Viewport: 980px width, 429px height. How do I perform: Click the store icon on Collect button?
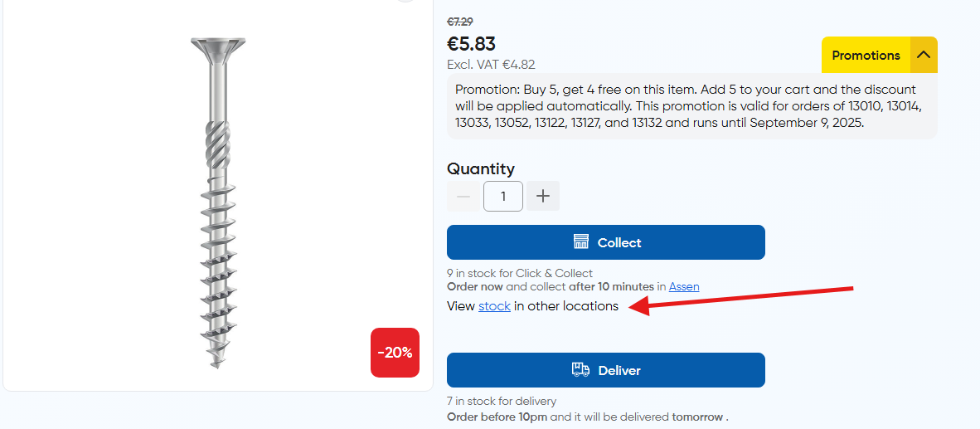click(x=581, y=242)
